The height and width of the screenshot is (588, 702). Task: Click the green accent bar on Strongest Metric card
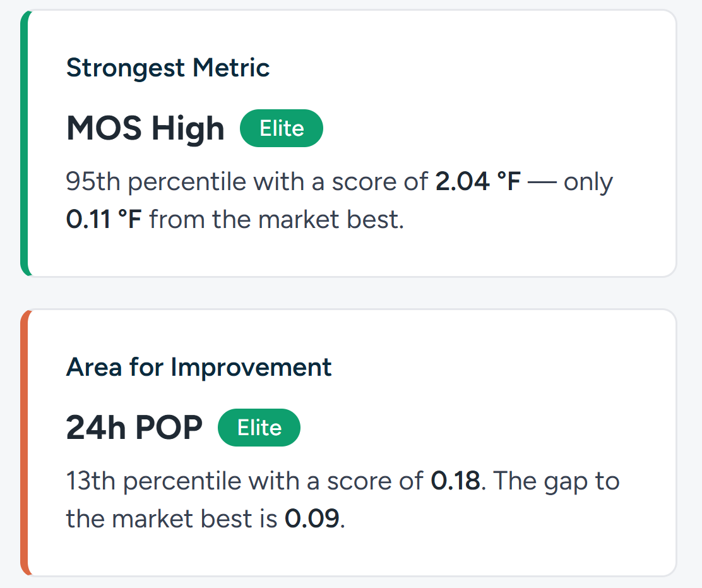25,143
